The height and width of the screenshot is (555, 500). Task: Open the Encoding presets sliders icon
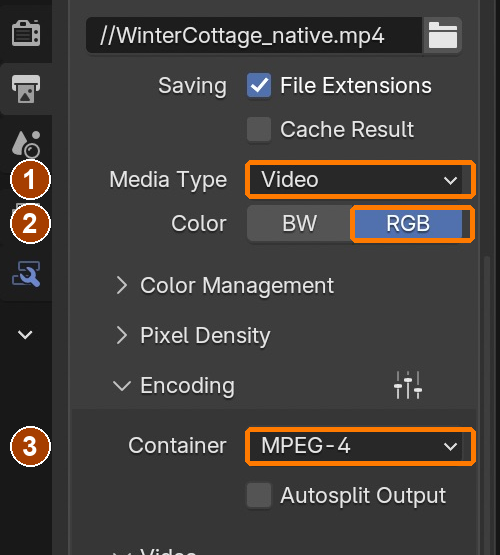pyautogui.click(x=408, y=385)
